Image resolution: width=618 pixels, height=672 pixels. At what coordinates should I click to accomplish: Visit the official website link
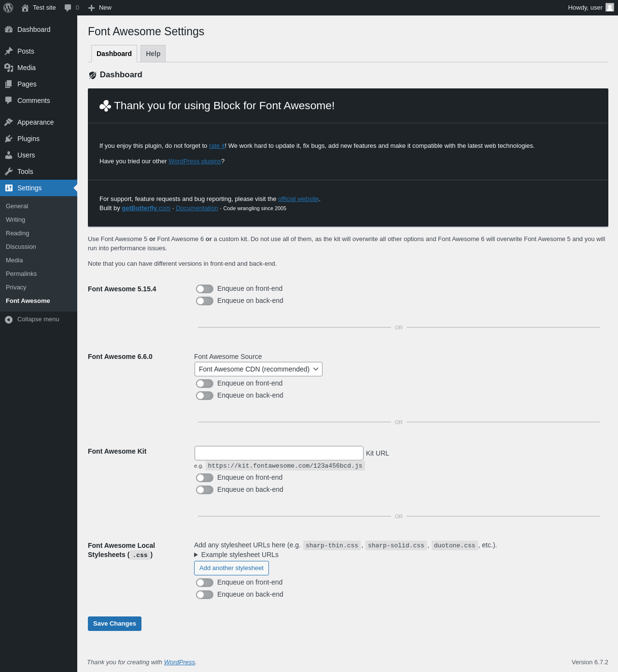point(298,199)
